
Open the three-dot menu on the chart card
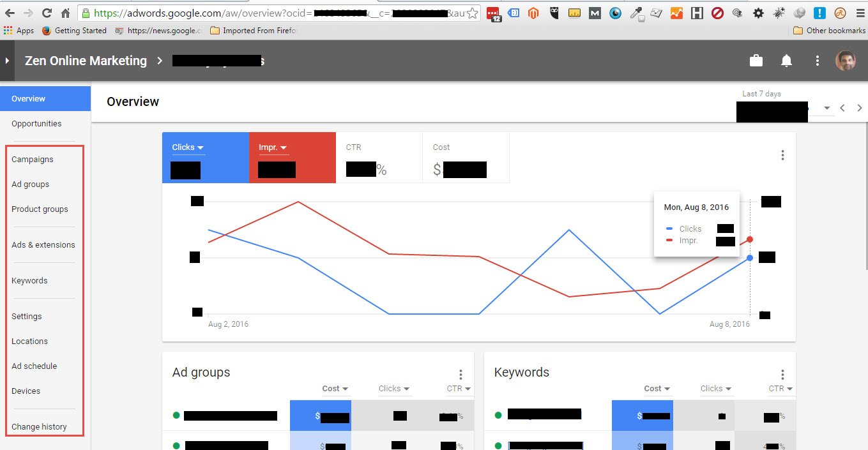[x=782, y=154]
